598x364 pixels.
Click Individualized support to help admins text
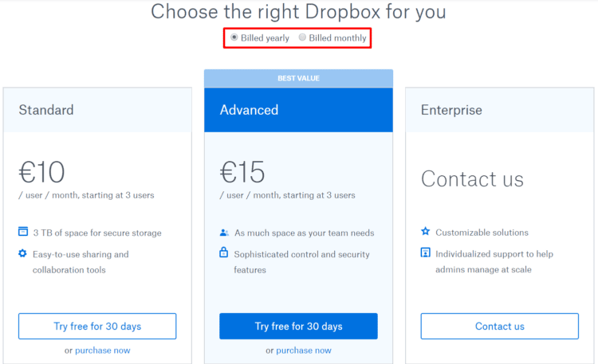pyautogui.click(x=494, y=261)
